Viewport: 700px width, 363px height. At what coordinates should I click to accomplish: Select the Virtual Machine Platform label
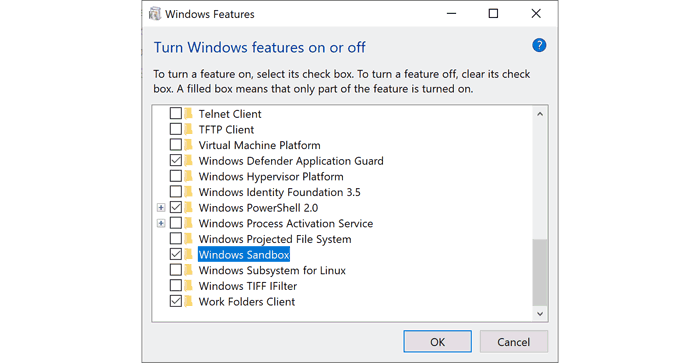point(259,145)
